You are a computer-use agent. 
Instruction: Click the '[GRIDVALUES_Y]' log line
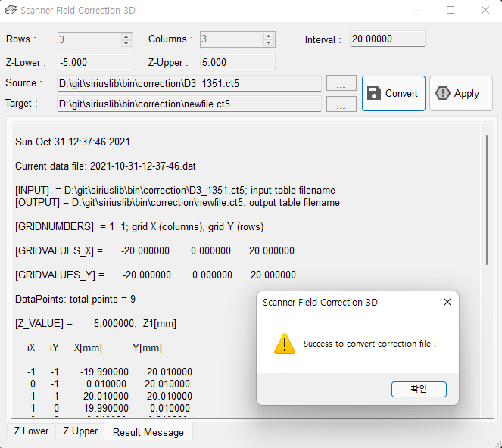[155, 275]
